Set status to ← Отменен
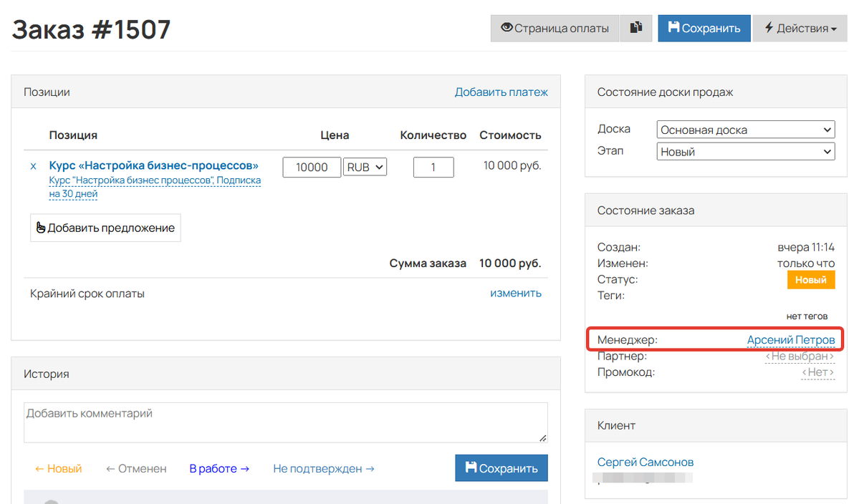The width and height of the screenshot is (859, 504). point(136,468)
